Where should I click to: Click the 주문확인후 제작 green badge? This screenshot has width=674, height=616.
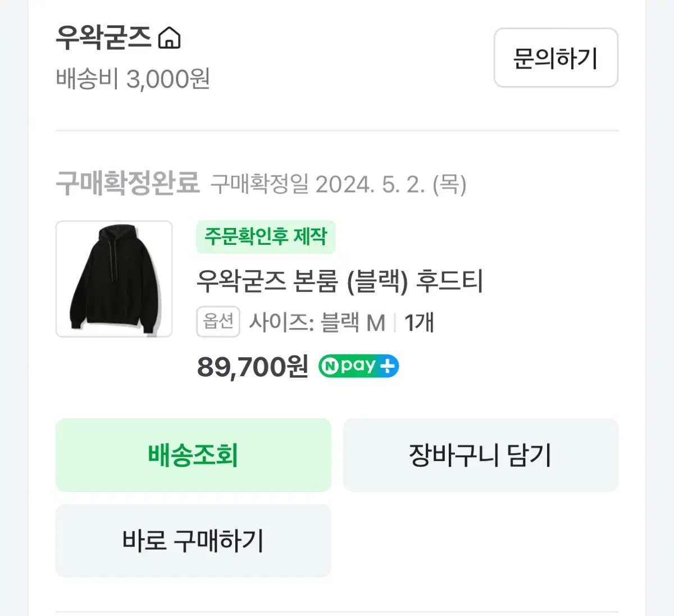click(266, 237)
